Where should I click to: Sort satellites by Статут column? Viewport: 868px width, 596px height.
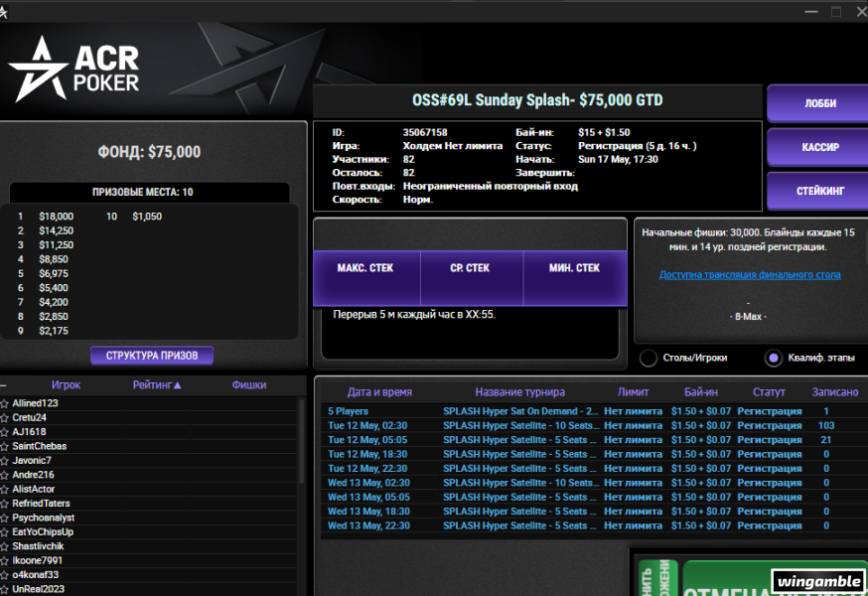click(769, 392)
